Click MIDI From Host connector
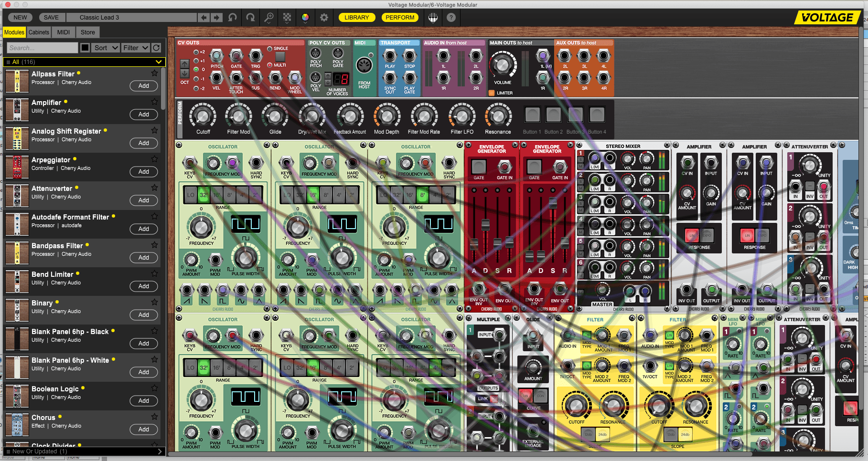 click(x=364, y=65)
